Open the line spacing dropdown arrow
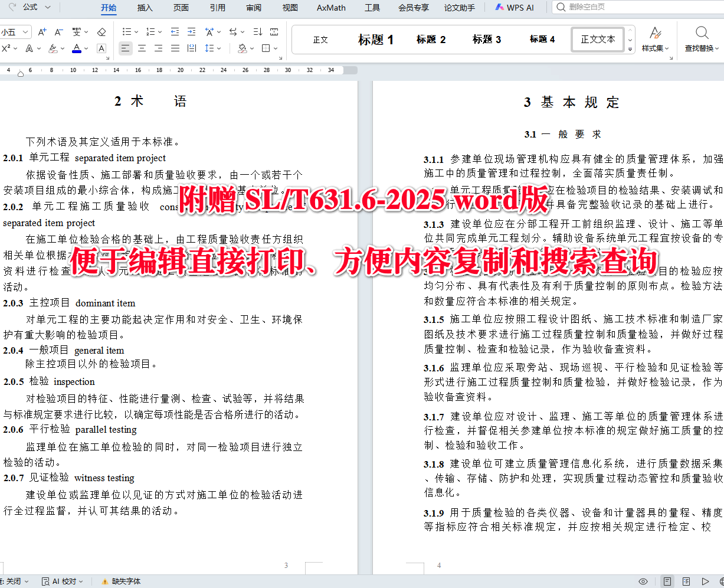 219,48
